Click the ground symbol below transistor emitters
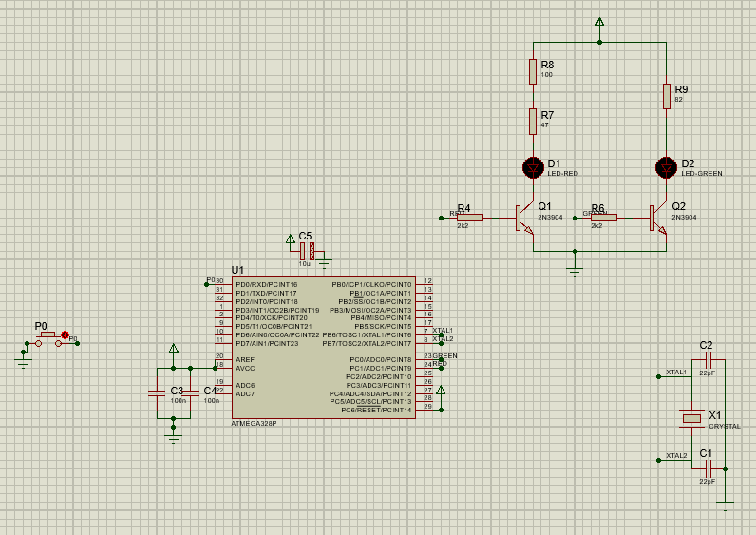The width and height of the screenshot is (756, 535). point(575,270)
